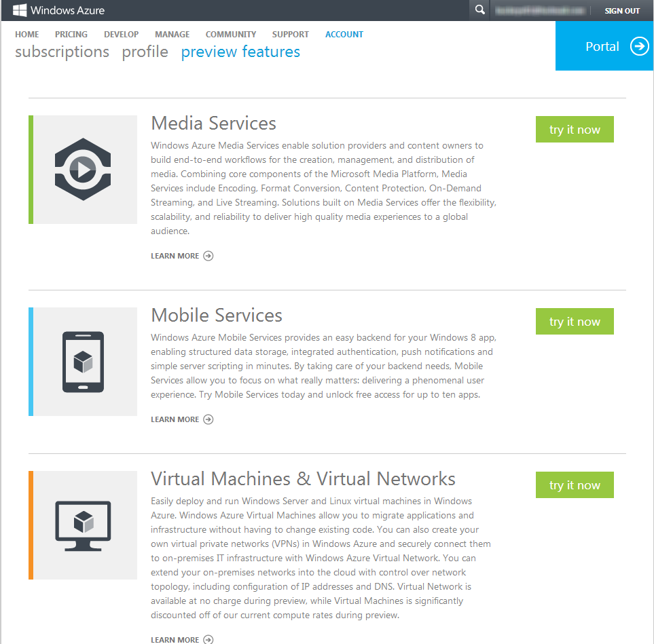
Task: Click the Media Services heading
Action: [x=213, y=124]
